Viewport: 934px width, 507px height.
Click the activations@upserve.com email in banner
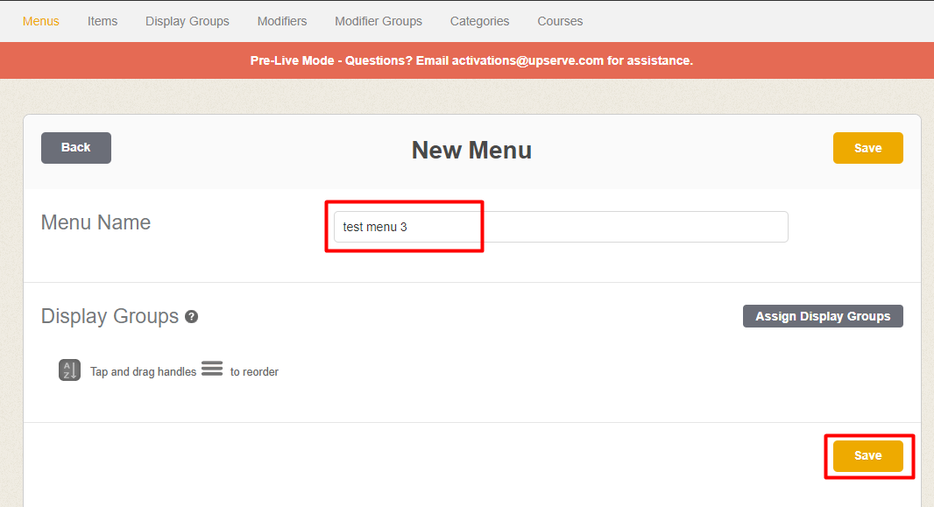click(528, 61)
